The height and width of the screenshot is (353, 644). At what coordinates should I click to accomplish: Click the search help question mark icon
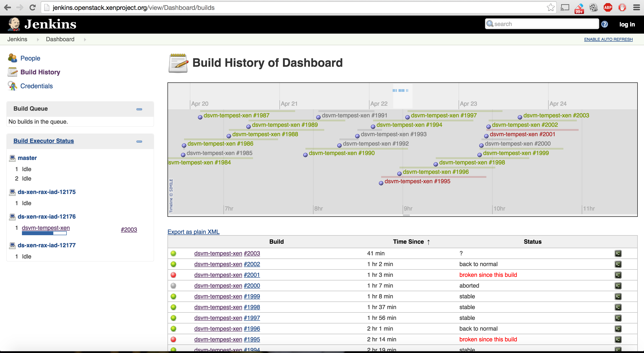(605, 24)
